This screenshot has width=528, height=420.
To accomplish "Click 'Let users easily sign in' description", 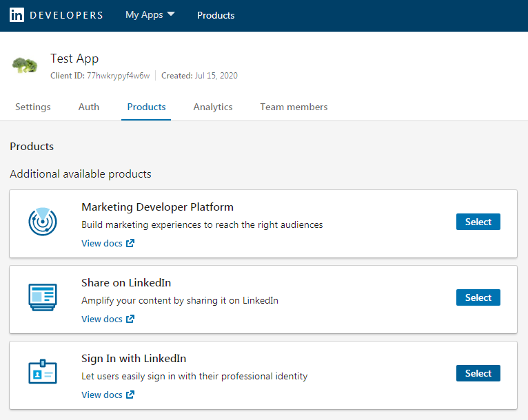I will pos(194,376).
